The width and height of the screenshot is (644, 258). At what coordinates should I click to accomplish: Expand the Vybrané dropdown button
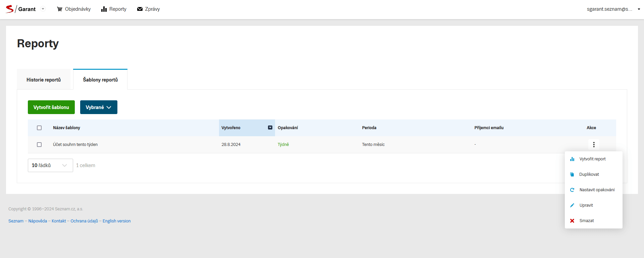(99, 107)
